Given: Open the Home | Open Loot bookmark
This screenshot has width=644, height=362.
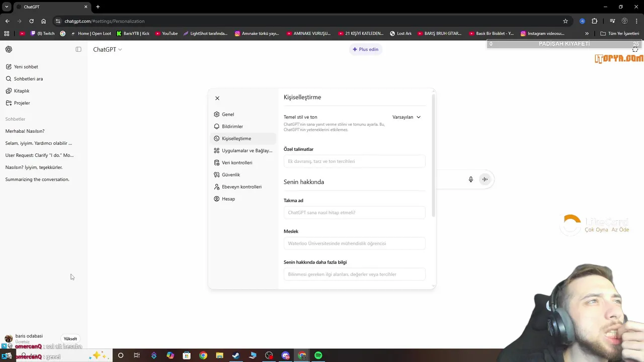Looking at the screenshot, I should pyautogui.click(x=91, y=34).
